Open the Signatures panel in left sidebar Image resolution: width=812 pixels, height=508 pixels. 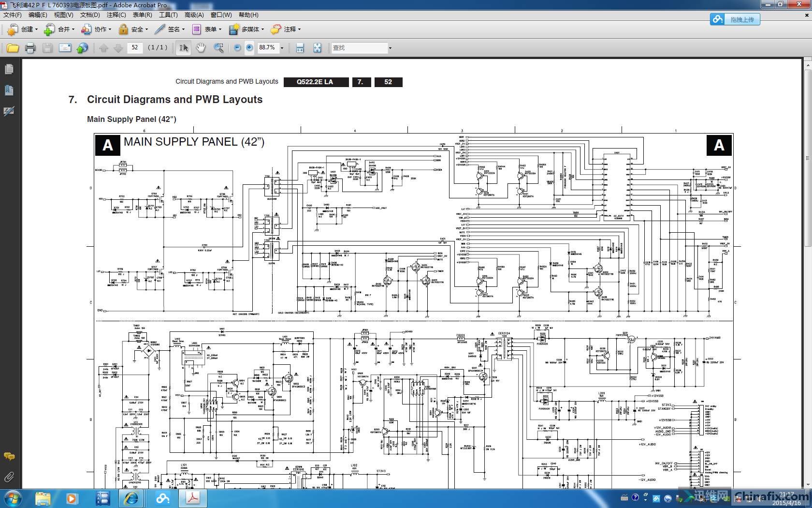(x=9, y=111)
